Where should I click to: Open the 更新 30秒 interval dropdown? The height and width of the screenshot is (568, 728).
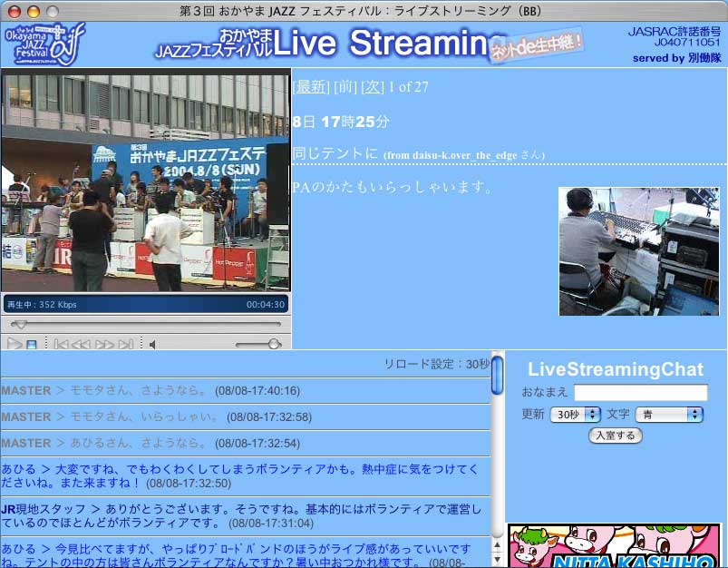tap(576, 414)
